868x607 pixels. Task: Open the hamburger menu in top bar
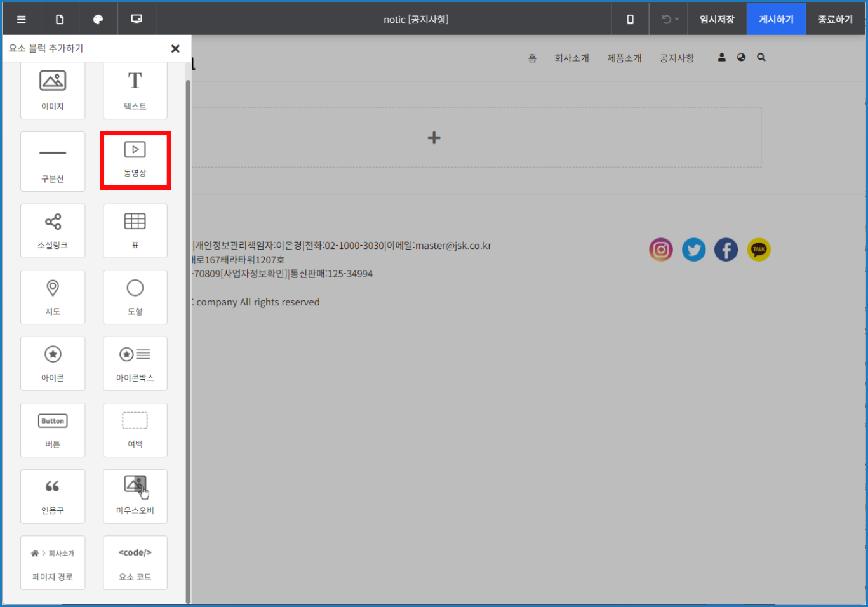click(22, 19)
